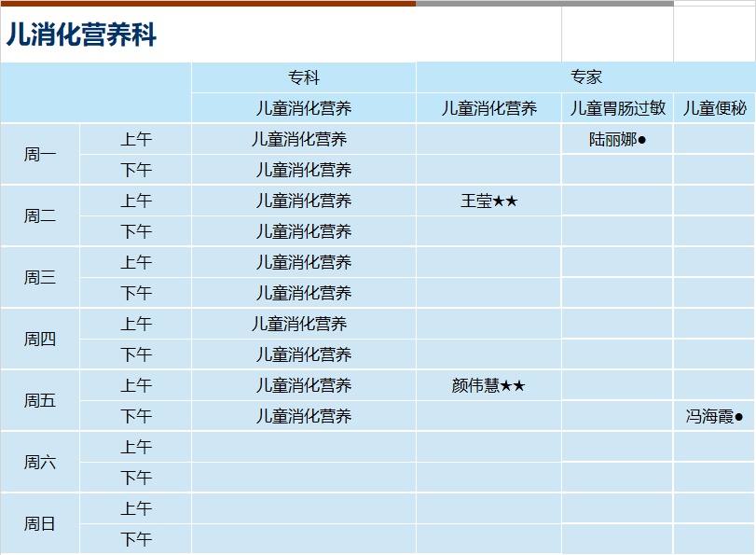756x555 pixels.
Task: Select 儿童消化营养 clinic for Wednesday afternoon
Action: [x=304, y=293]
